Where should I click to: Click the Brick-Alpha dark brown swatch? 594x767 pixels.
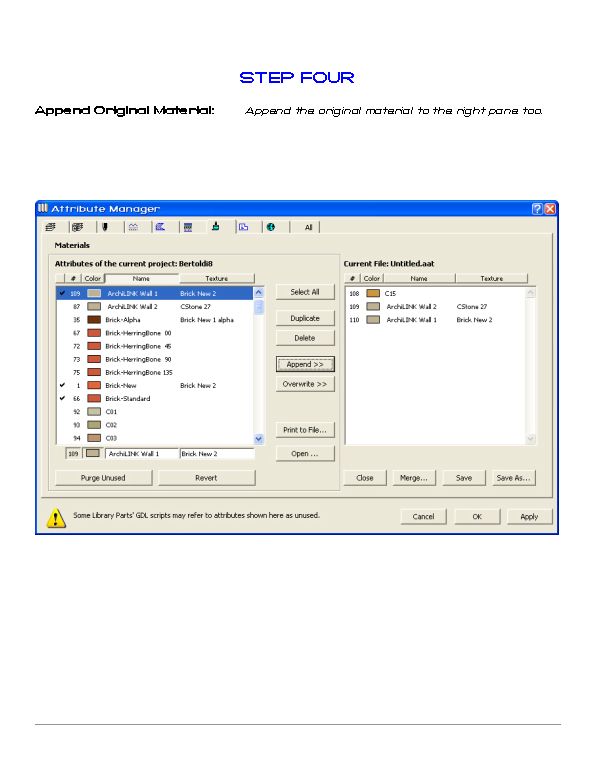click(x=94, y=320)
